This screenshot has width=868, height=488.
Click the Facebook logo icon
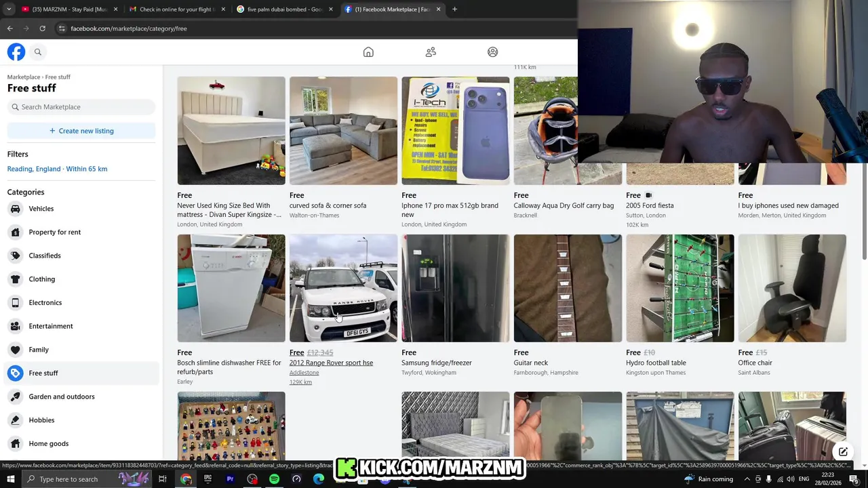(x=16, y=52)
